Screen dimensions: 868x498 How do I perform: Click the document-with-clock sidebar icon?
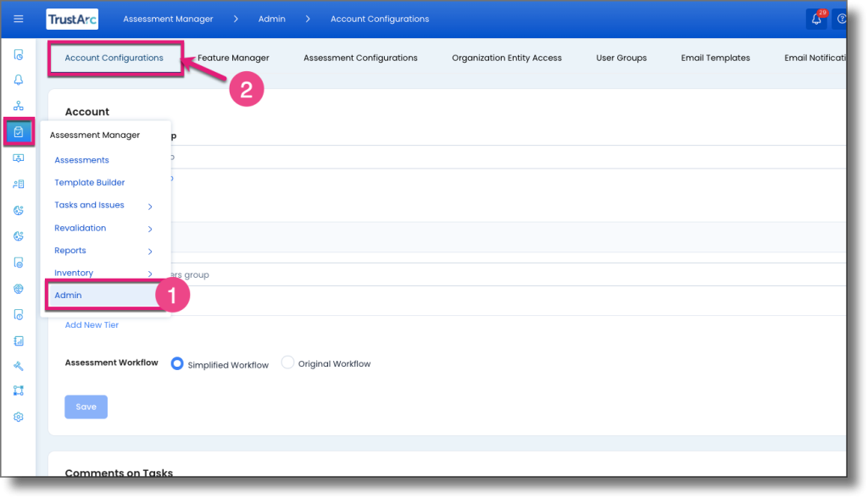[x=19, y=55]
